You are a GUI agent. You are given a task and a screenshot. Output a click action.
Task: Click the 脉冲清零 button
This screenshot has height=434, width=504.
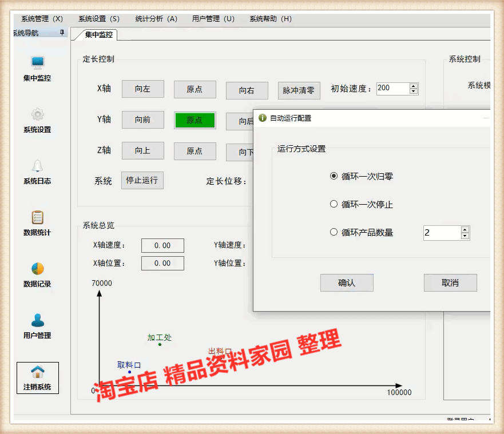pyautogui.click(x=299, y=90)
